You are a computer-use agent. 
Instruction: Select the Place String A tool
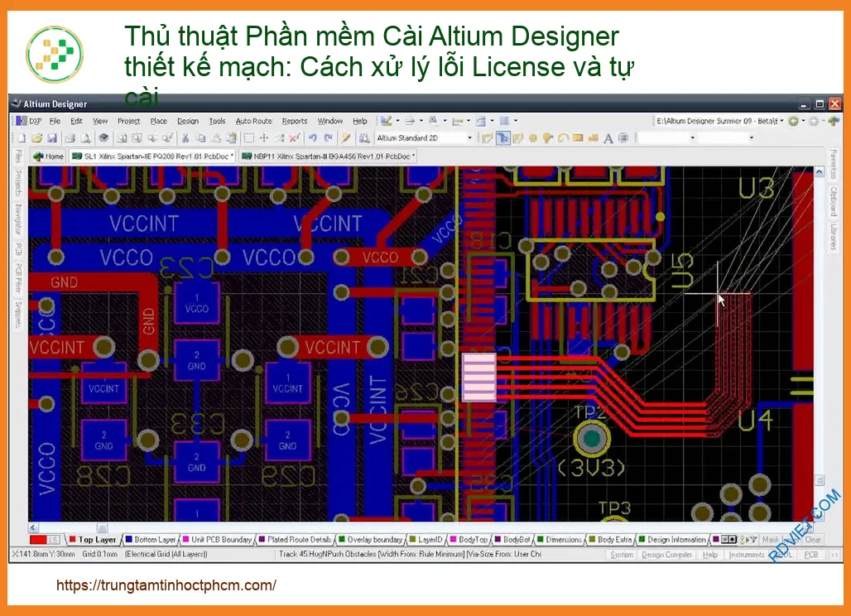pyautogui.click(x=608, y=139)
